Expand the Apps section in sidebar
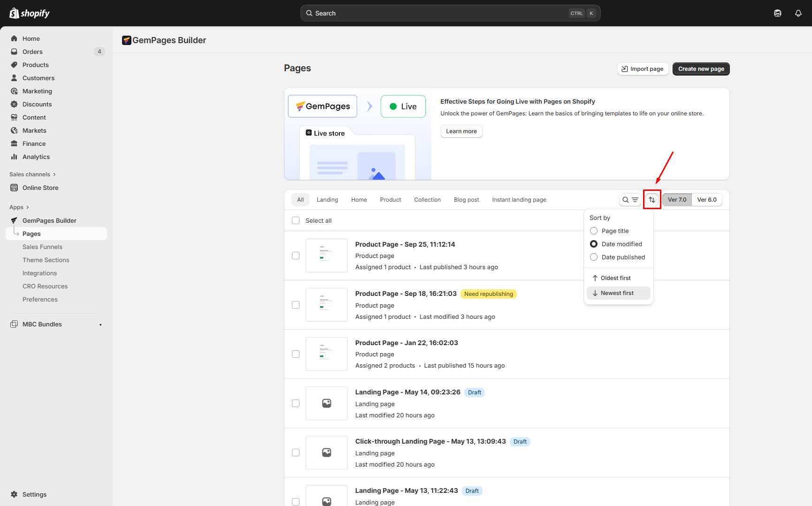Screen dimensions: 812x506 pos(19,207)
